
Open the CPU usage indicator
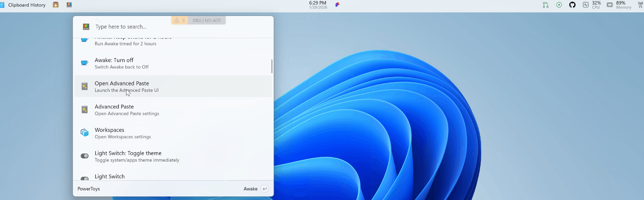click(592, 5)
